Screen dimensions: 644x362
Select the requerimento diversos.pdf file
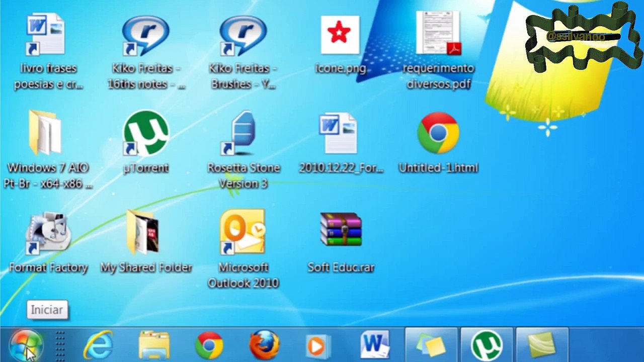[x=438, y=35]
